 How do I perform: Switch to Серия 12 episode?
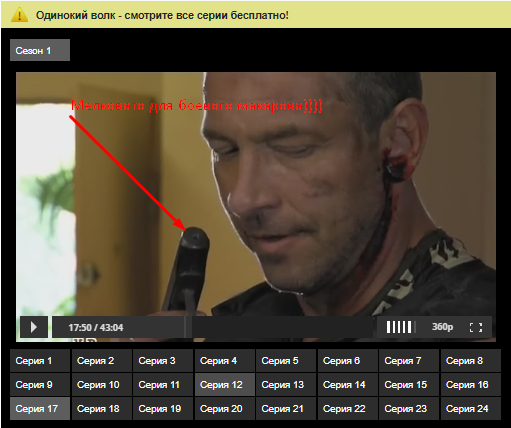(x=225, y=385)
